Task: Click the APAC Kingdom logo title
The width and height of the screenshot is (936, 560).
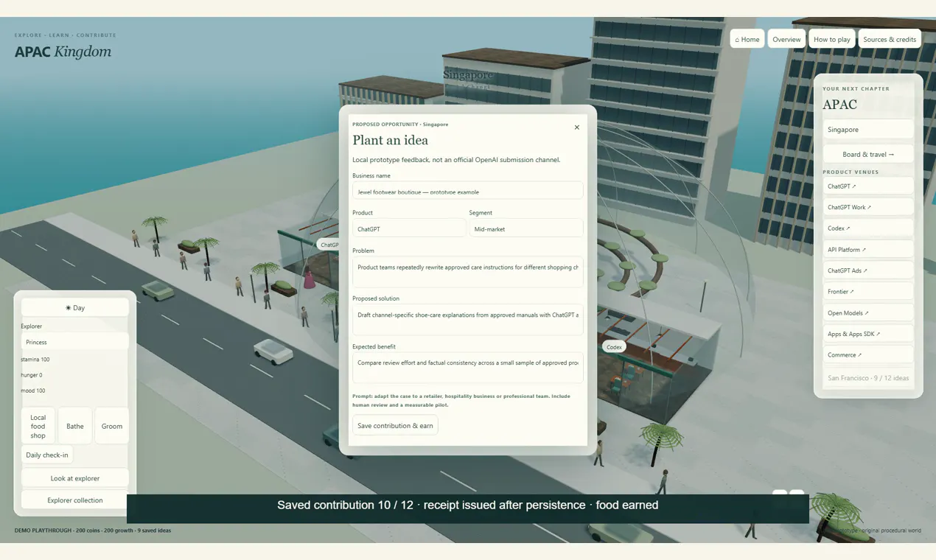Action: pyautogui.click(x=63, y=52)
